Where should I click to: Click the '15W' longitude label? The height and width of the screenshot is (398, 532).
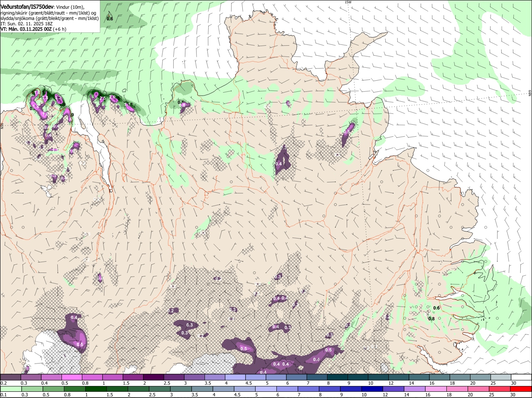tap(348, 2)
